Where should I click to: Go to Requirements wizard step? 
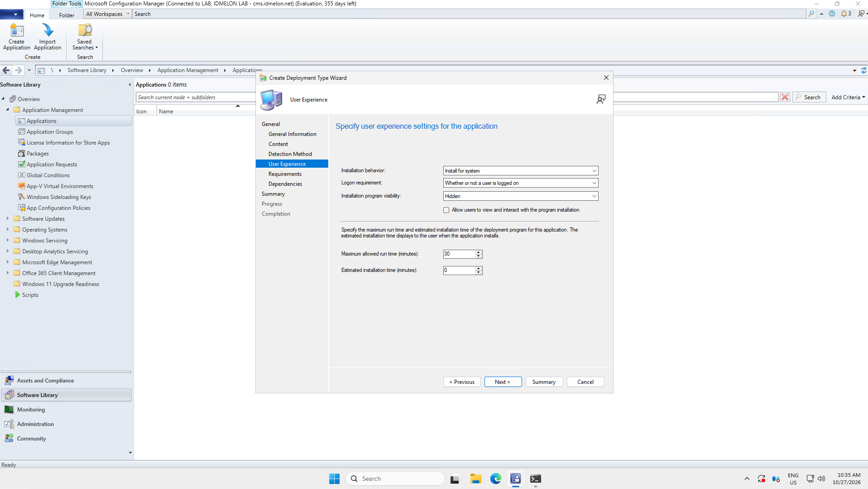tap(285, 174)
